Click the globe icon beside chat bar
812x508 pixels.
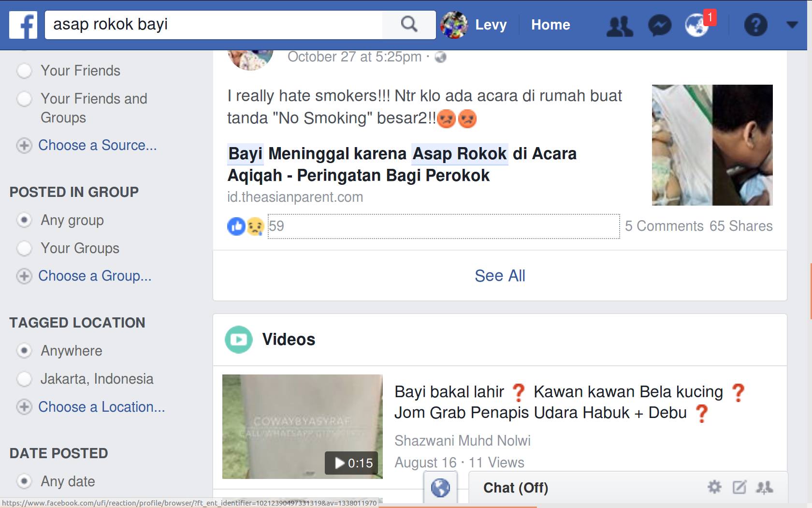[440, 488]
